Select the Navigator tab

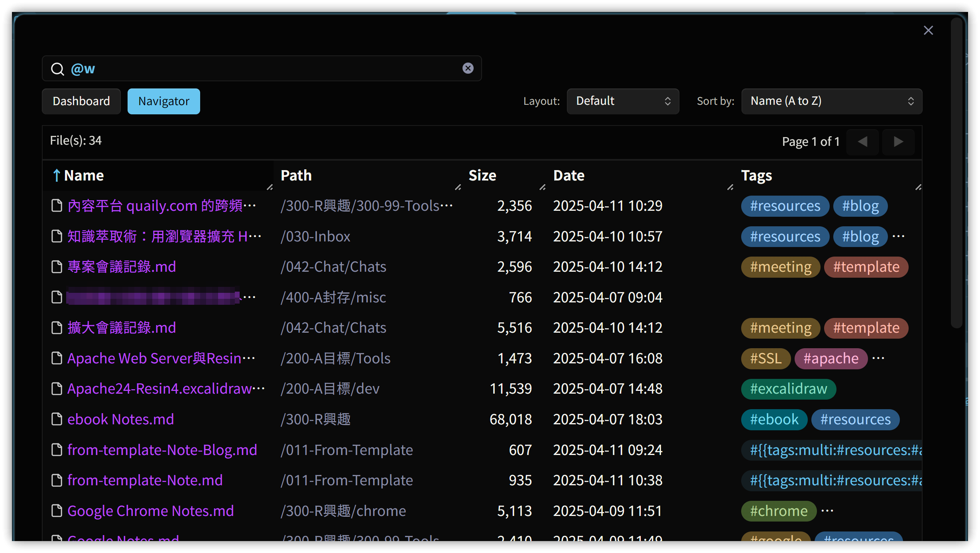point(163,101)
